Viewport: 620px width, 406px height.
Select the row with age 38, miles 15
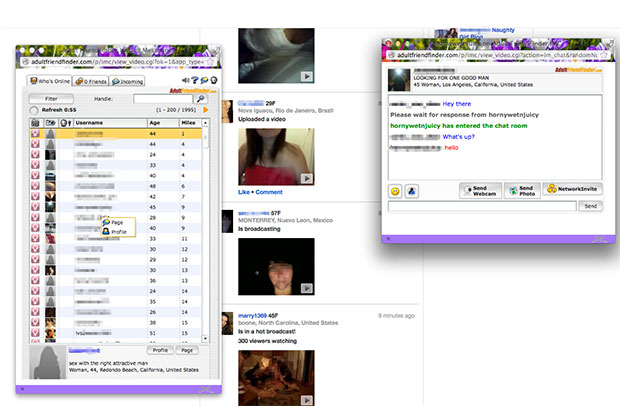pyautogui.click(x=116, y=323)
